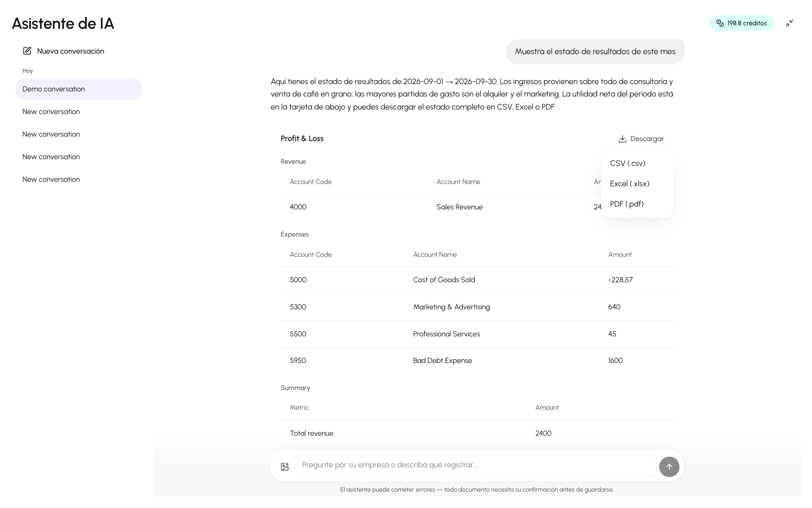812x508 pixels.
Task: Click the Profit & Loss card title
Action: coord(302,138)
